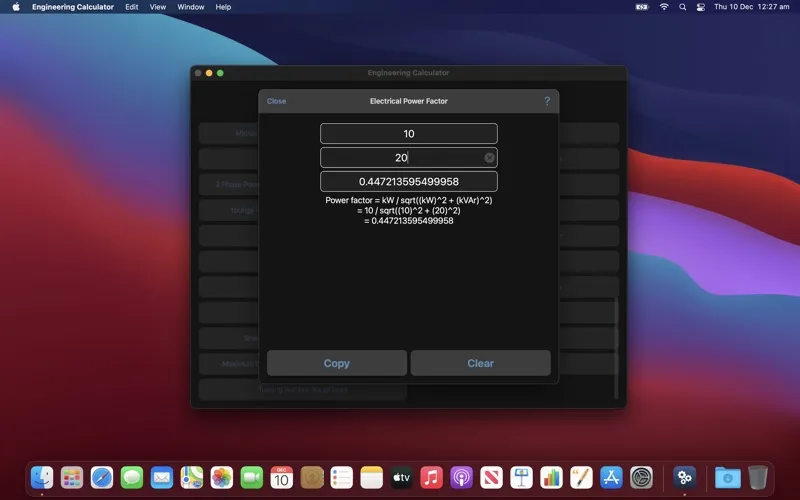Open Control Center in the menu bar

[700, 7]
